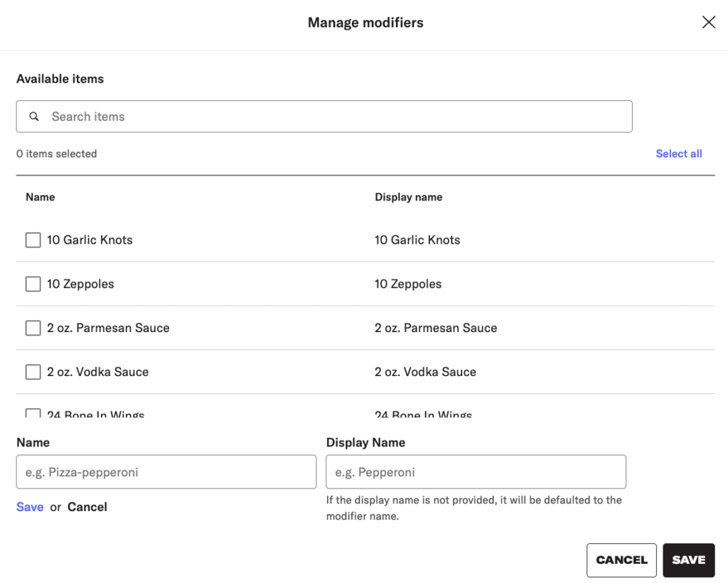Click the blue Save link below Name
The height and width of the screenshot is (583, 728).
30,507
